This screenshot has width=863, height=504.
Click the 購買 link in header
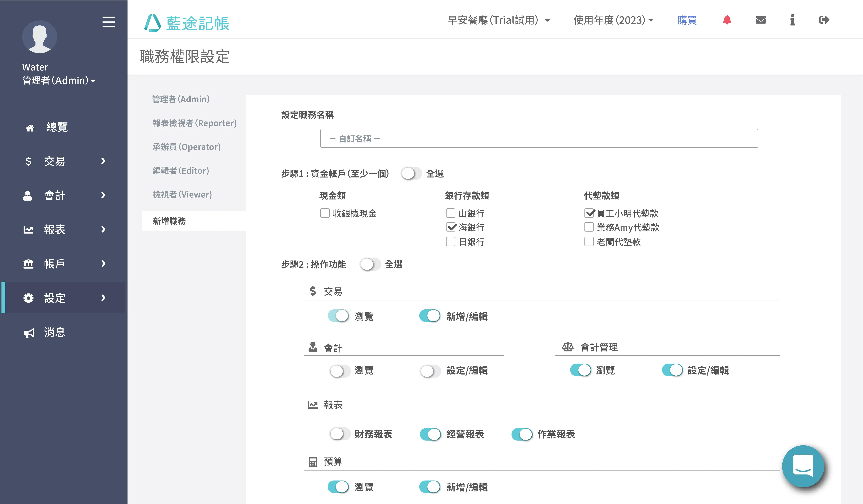pos(687,20)
